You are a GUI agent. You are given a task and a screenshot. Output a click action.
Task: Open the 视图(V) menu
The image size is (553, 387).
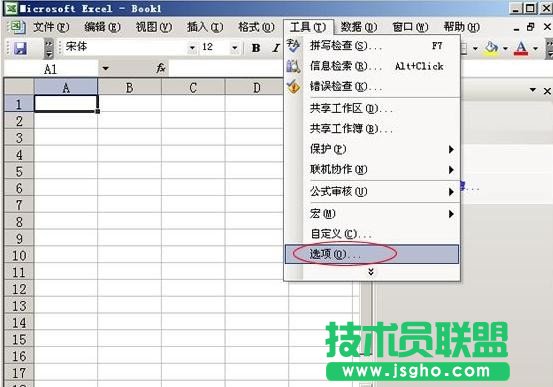coord(154,27)
